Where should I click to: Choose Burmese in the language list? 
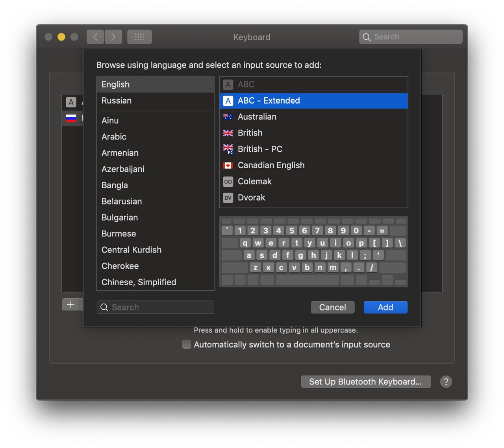click(155, 234)
